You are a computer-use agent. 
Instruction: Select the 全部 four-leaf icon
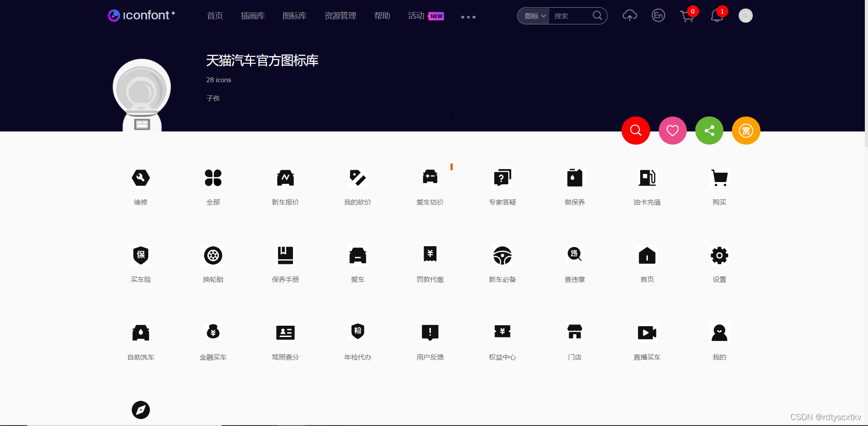213,178
